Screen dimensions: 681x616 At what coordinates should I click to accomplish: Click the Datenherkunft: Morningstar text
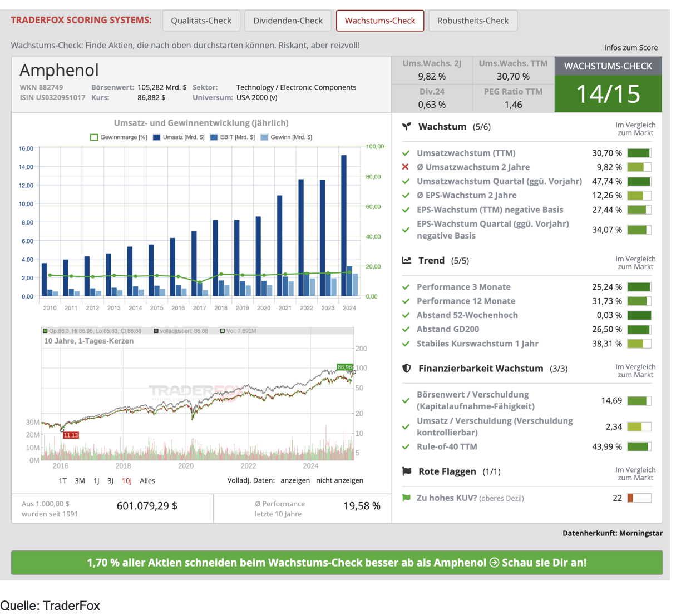tap(613, 533)
